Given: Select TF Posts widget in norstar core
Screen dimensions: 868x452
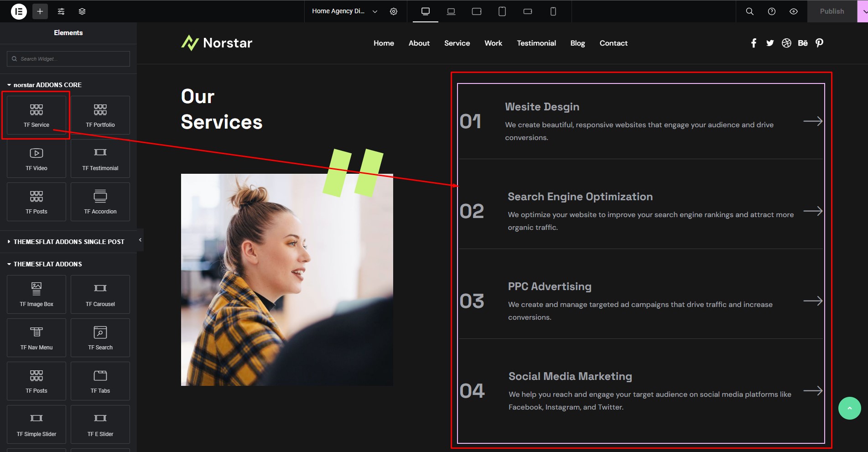Looking at the screenshot, I should [36, 202].
